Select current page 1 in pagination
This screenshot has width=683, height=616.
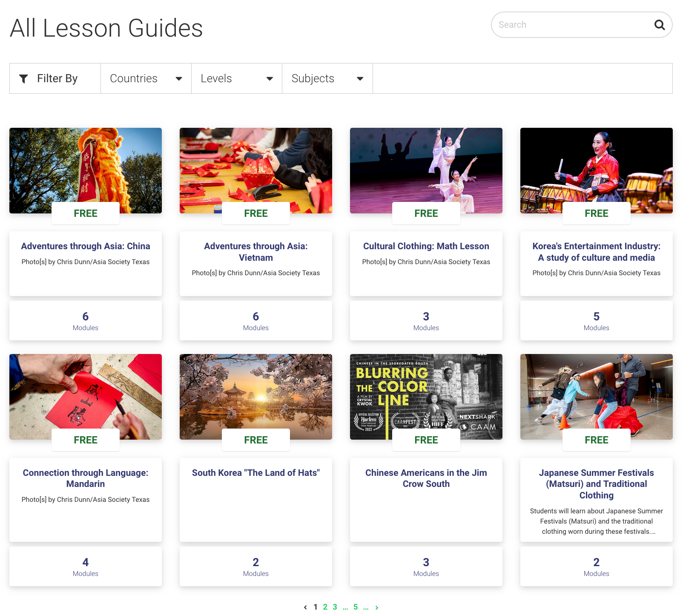tap(316, 607)
